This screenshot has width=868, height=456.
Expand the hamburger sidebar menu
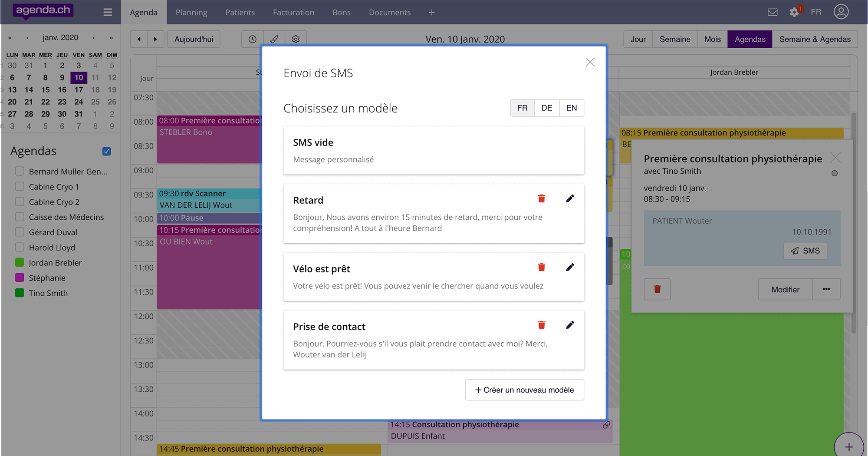(x=108, y=12)
